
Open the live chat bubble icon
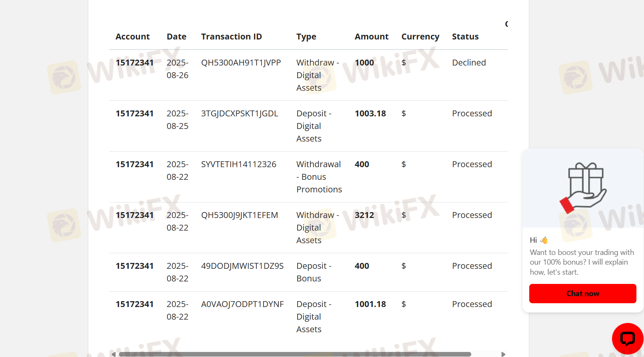628,338
